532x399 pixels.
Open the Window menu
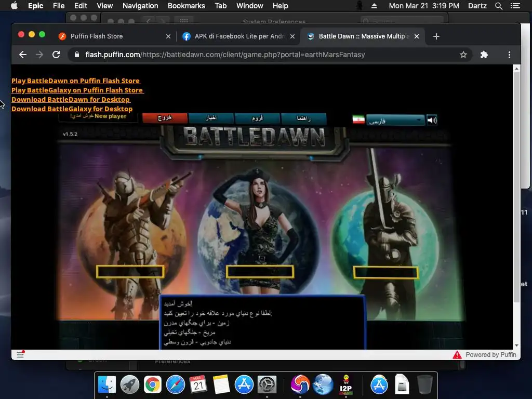tap(250, 6)
